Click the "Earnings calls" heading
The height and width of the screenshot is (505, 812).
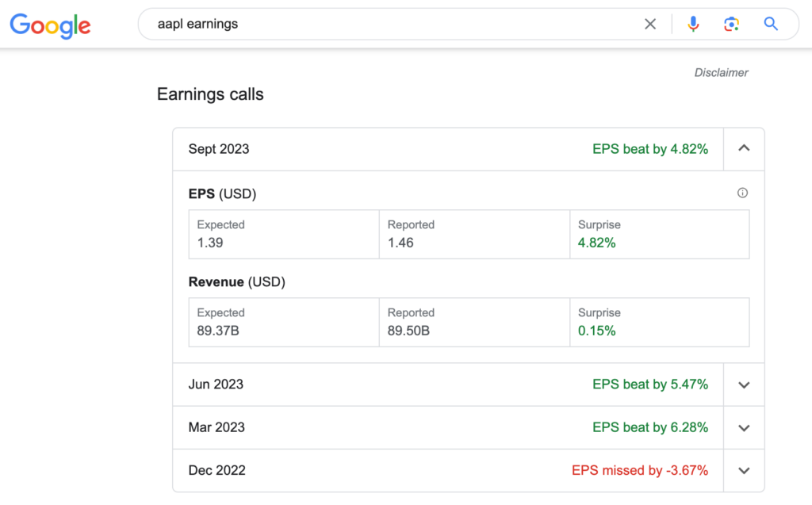point(210,94)
